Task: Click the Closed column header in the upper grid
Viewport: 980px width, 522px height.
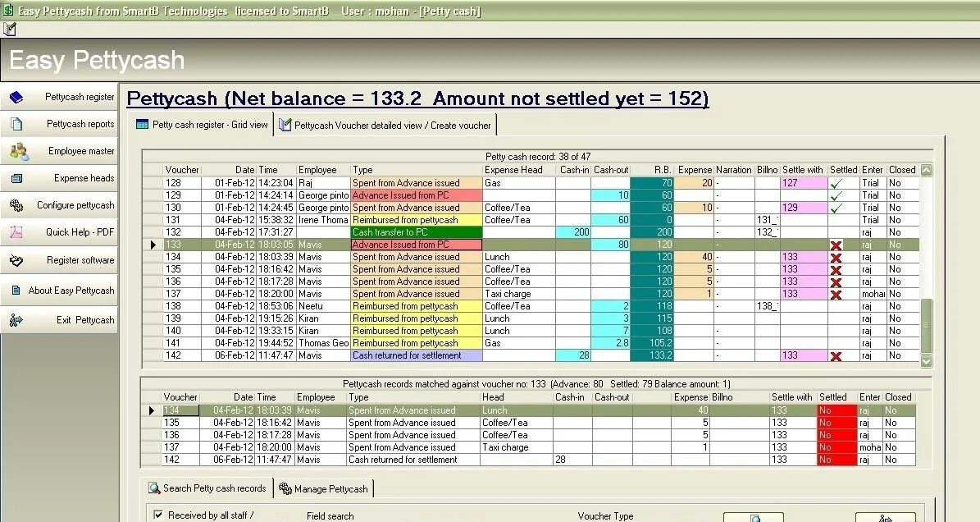Action: pyautogui.click(x=902, y=170)
